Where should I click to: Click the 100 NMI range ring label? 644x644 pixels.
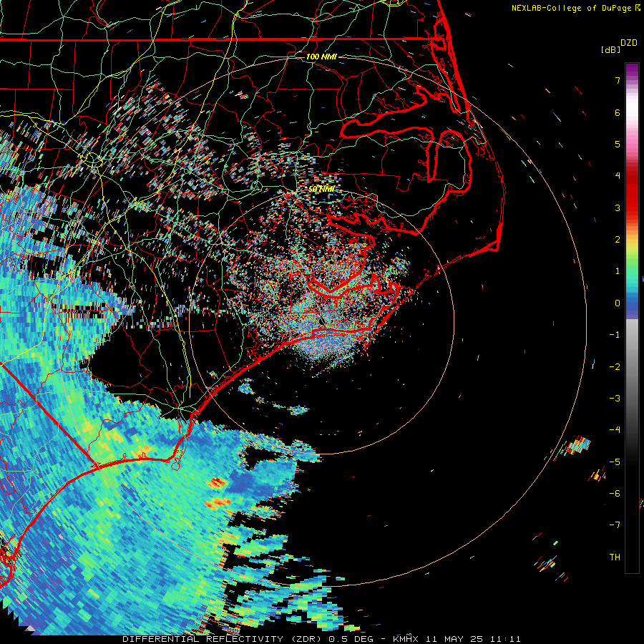pyautogui.click(x=321, y=57)
